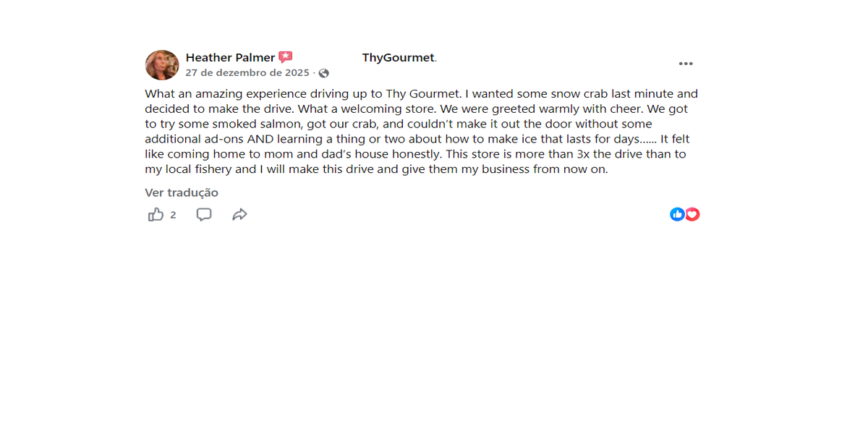Viewport: 868px width, 434px height.
Task: Show who liked via the count 2
Action: (173, 215)
